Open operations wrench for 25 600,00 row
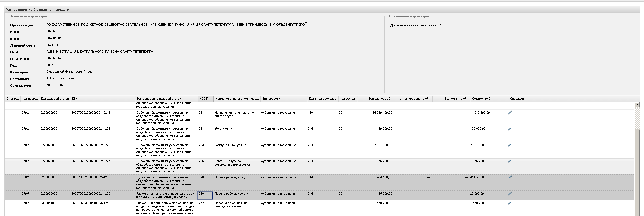Image resolution: width=644 pixels, height=216 pixels. click(510, 194)
